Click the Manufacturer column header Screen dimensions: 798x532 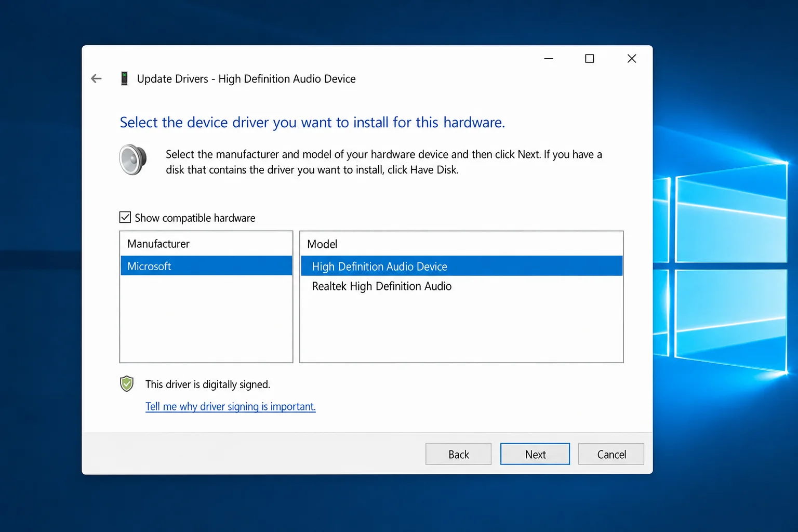tap(158, 244)
